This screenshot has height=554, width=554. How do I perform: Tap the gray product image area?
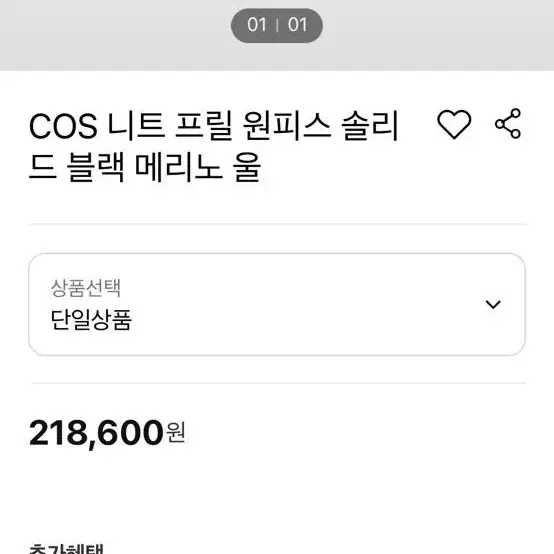(x=277, y=35)
